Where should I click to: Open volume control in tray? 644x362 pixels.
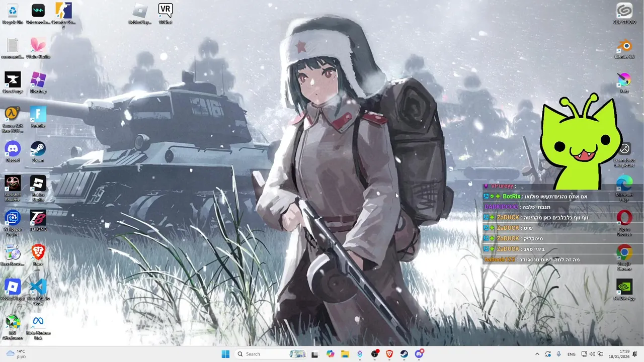pyautogui.click(x=592, y=354)
